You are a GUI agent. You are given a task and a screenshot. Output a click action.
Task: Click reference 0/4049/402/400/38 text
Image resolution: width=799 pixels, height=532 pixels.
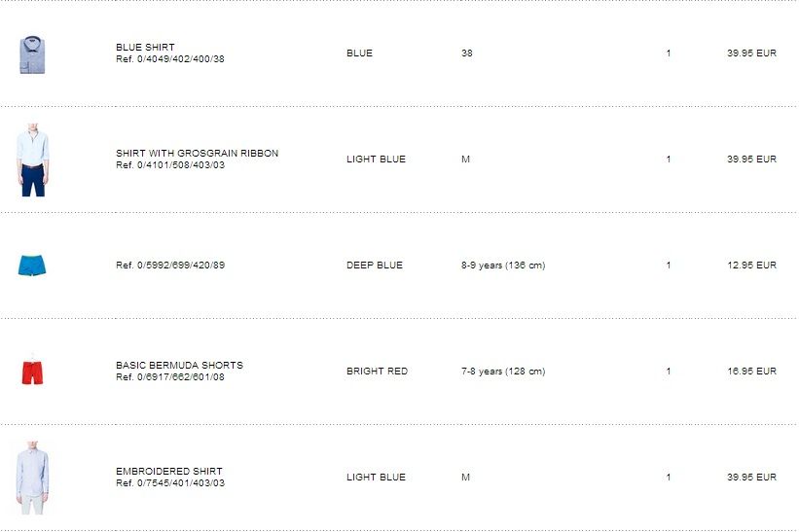coord(169,59)
